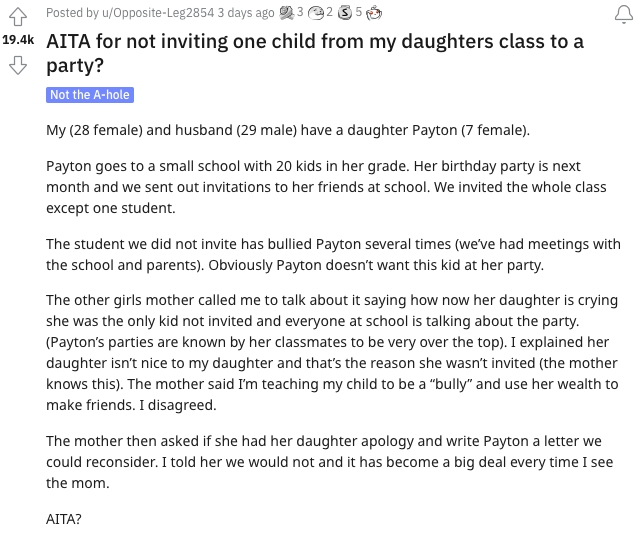Image resolution: width=635 pixels, height=537 pixels.
Task: Click the 'Posted by' label text
Action: (75, 13)
